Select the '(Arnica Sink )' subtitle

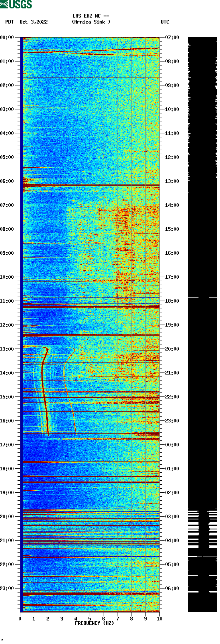pos(91,22)
